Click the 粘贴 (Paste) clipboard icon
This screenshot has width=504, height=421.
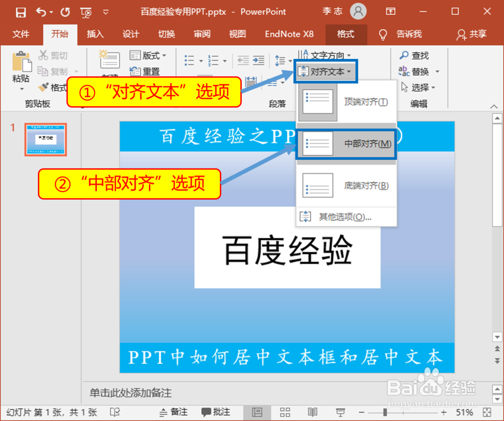pos(22,62)
